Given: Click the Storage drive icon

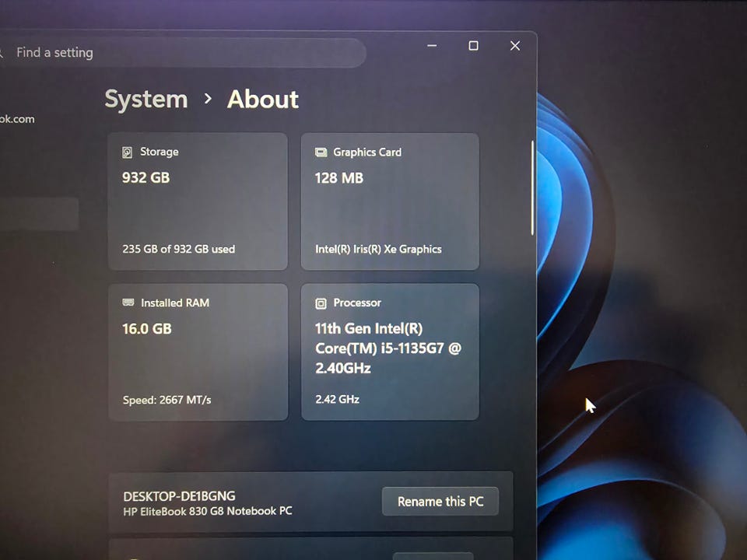Looking at the screenshot, I should pos(127,152).
